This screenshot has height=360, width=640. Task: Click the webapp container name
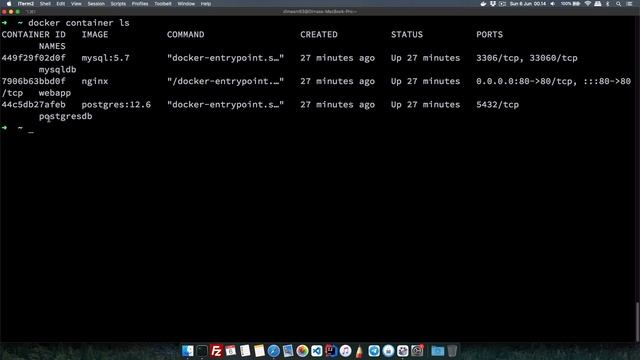(x=55, y=93)
